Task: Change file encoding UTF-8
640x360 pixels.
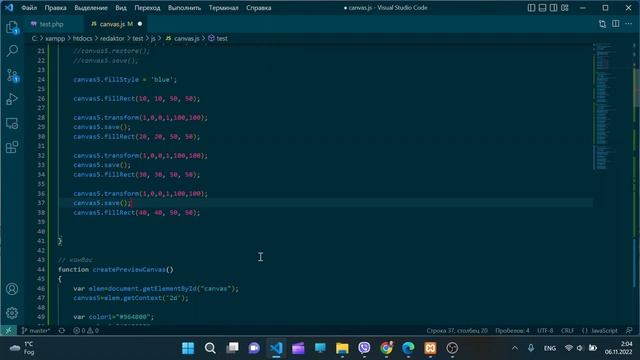Action: tap(545, 331)
